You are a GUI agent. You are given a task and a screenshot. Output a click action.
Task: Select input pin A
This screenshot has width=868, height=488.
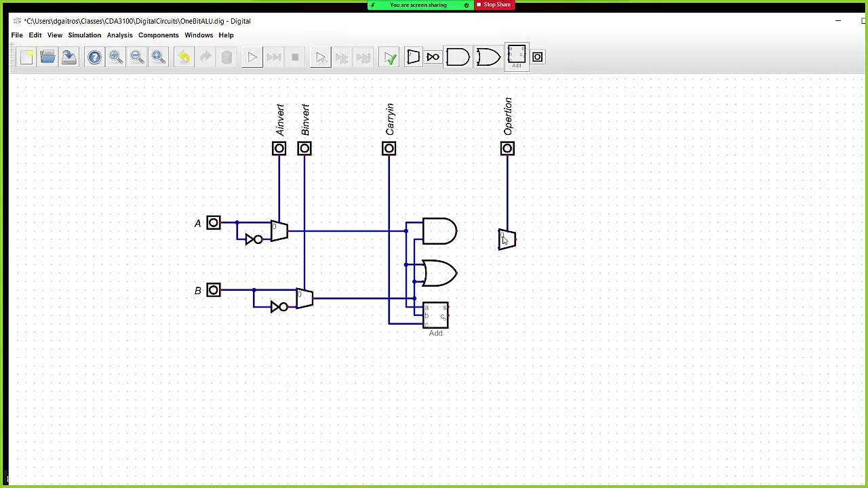point(214,223)
